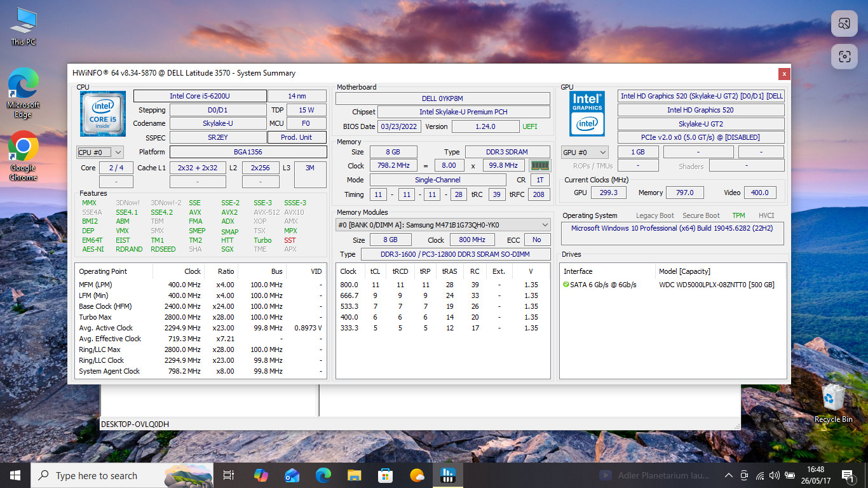Click the Meet Now tray icon

(x=745, y=475)
